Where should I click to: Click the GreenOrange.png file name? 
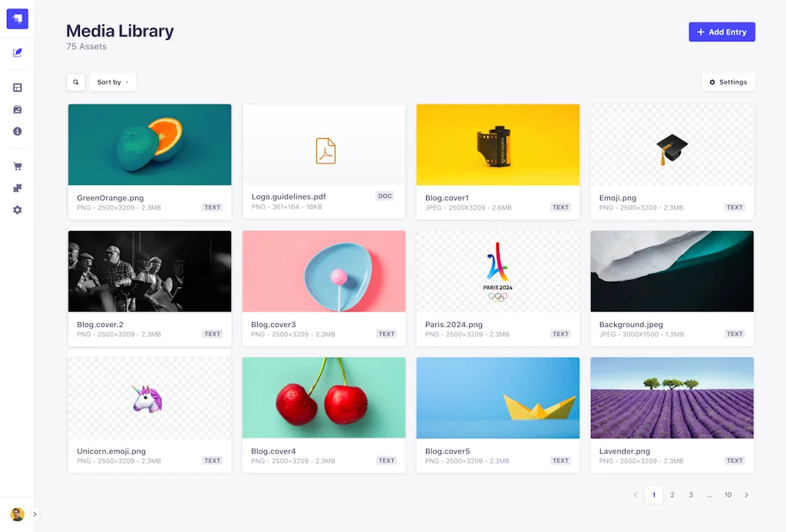tap(111, 198)
